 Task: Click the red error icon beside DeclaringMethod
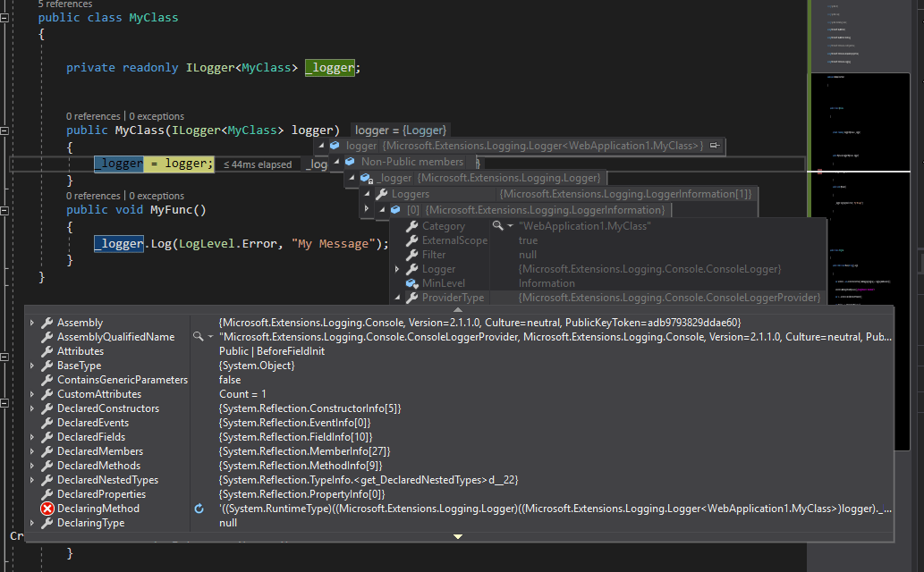[46, 508]
